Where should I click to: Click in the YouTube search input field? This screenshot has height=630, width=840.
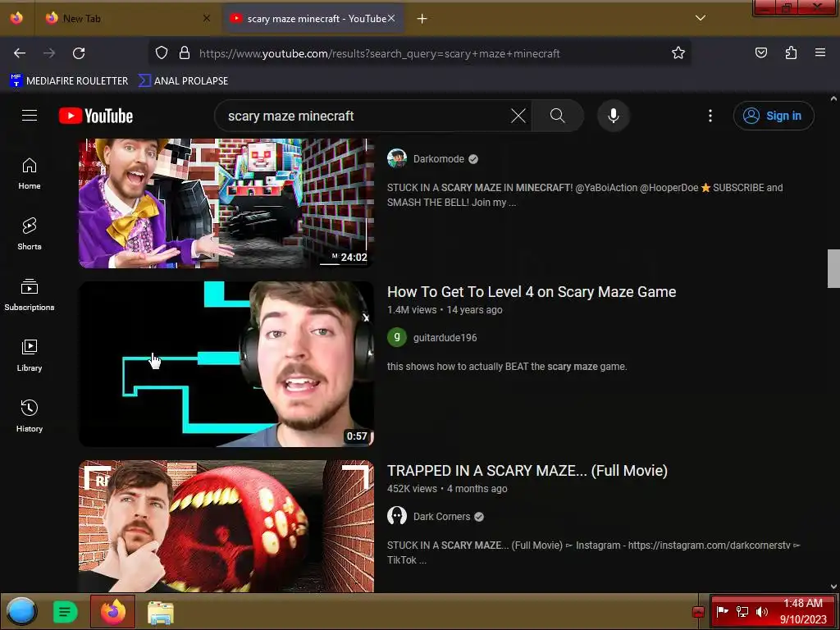[x=364, y=116]
